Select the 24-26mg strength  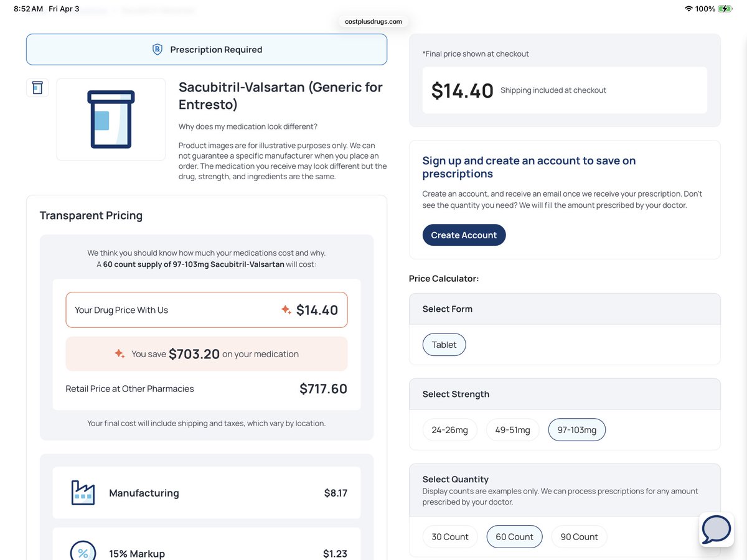click(x=449, y=430)
